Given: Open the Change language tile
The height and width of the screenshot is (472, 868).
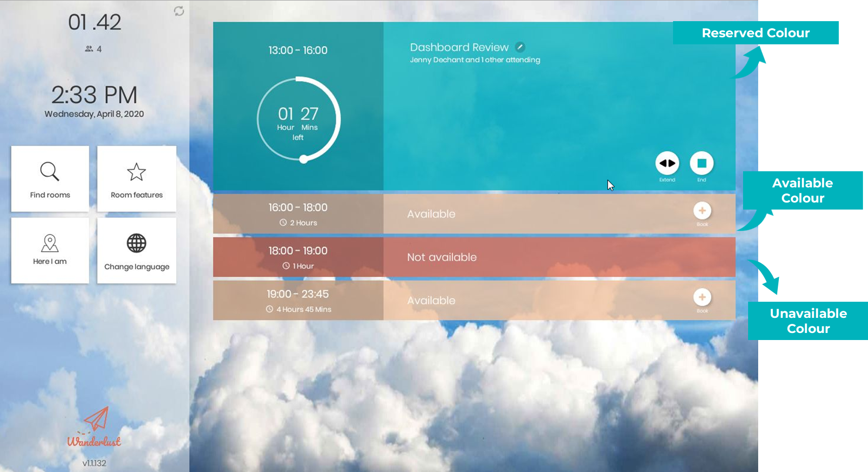Looking at the screenshot, I should [x=137, y=250].
